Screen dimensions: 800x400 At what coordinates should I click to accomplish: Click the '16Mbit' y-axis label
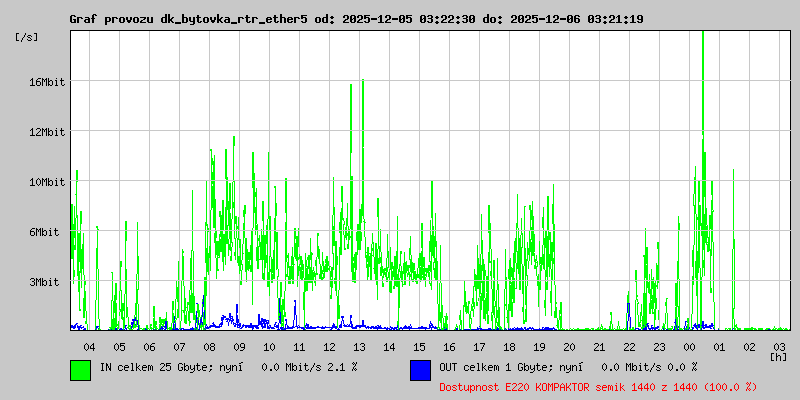46,82
